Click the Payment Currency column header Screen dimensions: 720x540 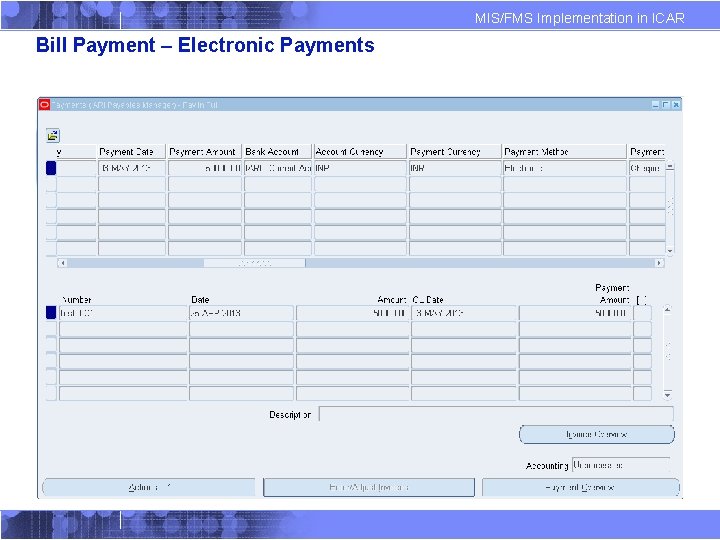455,152
